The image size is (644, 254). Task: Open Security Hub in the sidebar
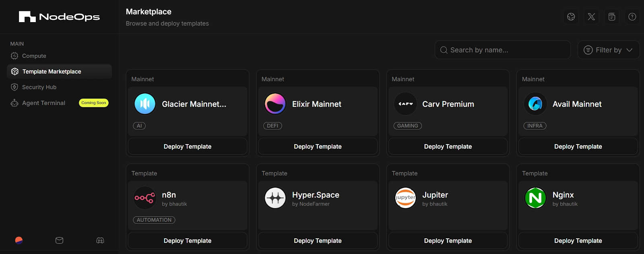click(x=59, y=87)
